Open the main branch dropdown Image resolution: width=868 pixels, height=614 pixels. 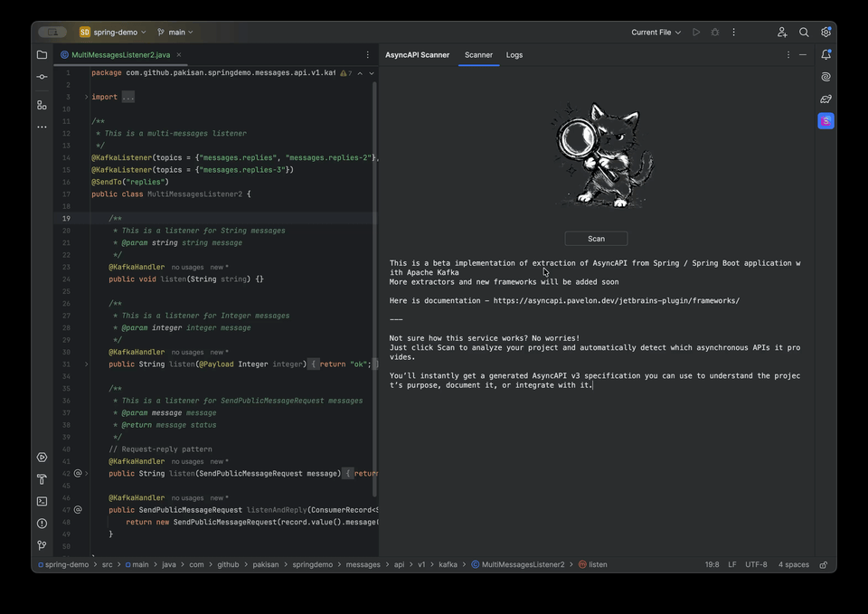[x=175, y=33]
